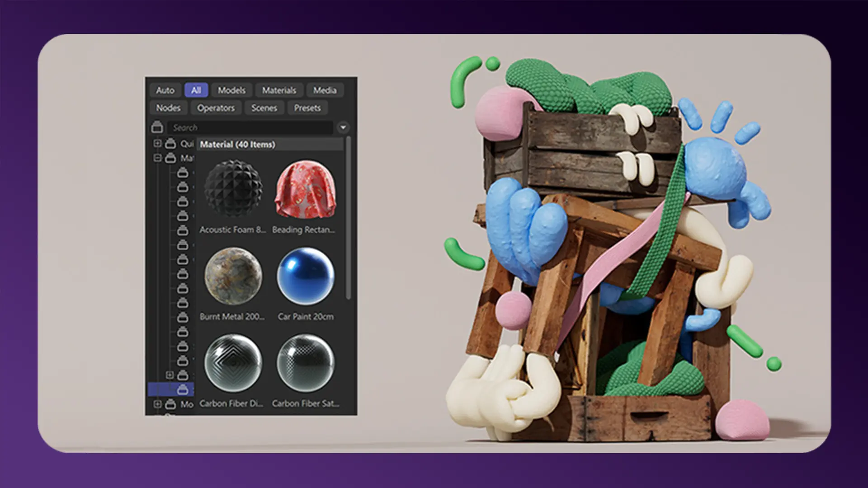Collapse the Mat database tree node
The image size is (868, 488).
157,158
